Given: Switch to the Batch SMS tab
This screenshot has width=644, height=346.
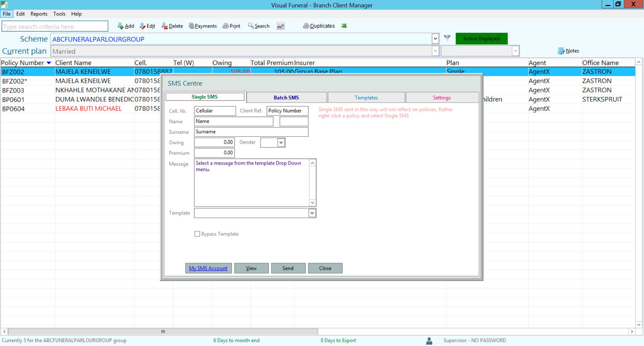Looking at the screenshot, I should tap(286, 98).
